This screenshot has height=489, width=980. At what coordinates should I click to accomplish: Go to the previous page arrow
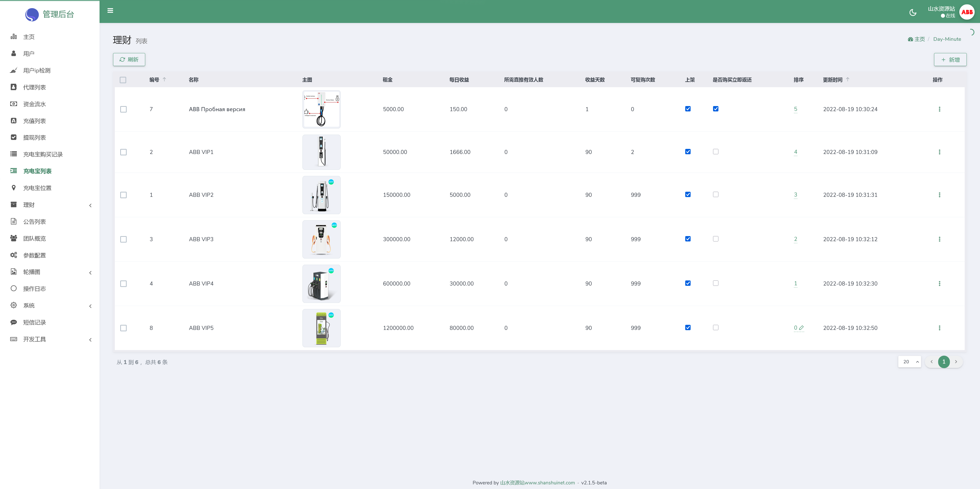(932, 362)
